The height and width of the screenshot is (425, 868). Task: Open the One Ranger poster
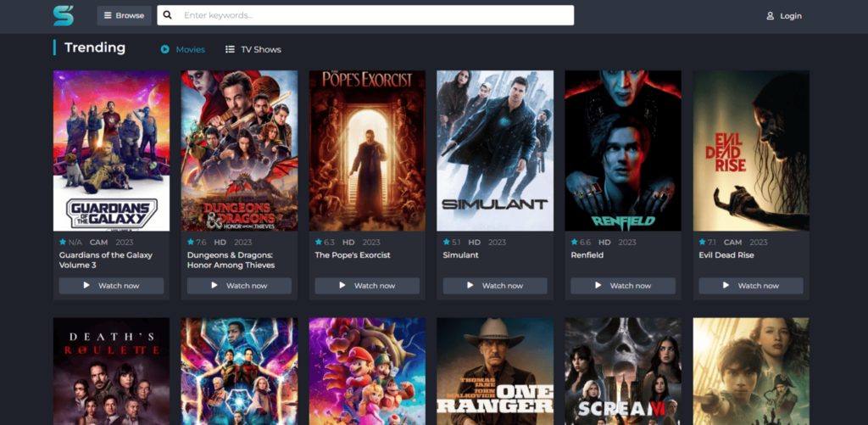495,372
